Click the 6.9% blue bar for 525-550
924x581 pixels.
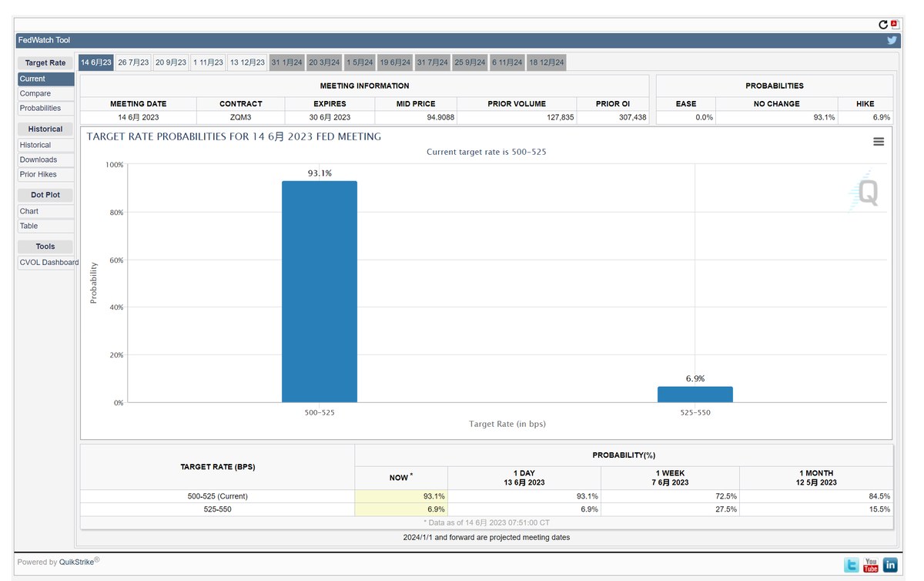pos(695,395)
